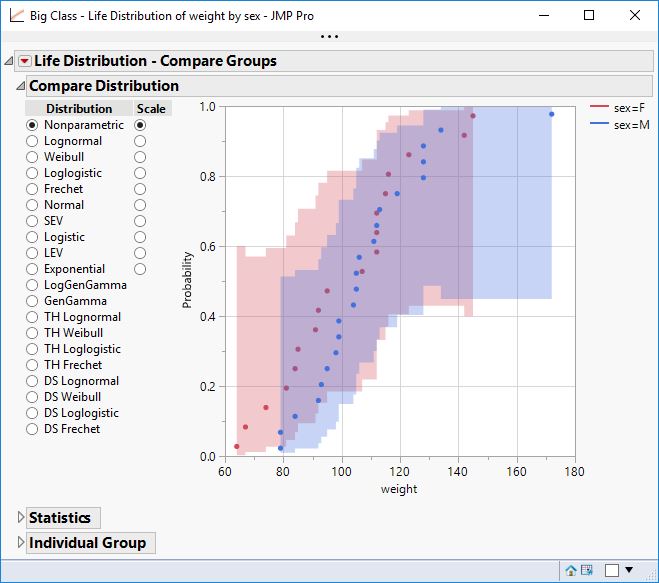Set the Scale radio to Frechet
659x583 pixels.
[140, 189]
